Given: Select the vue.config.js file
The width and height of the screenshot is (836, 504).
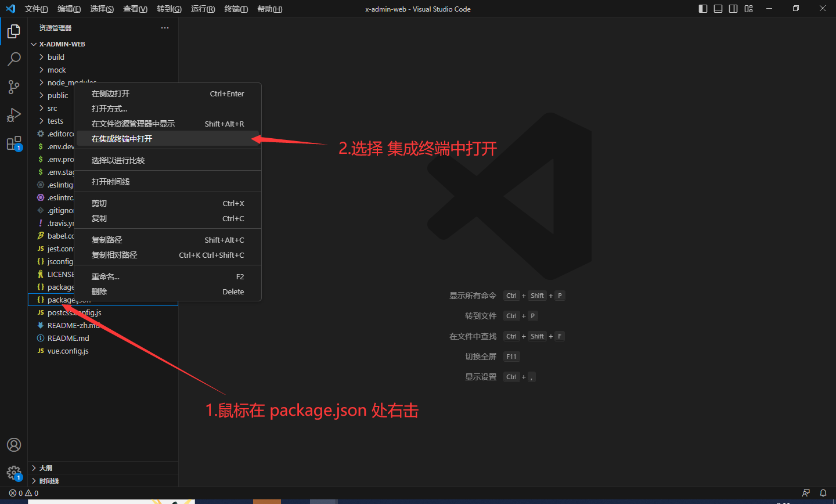Looking at the screenshot, I should [x=103, y=351].
